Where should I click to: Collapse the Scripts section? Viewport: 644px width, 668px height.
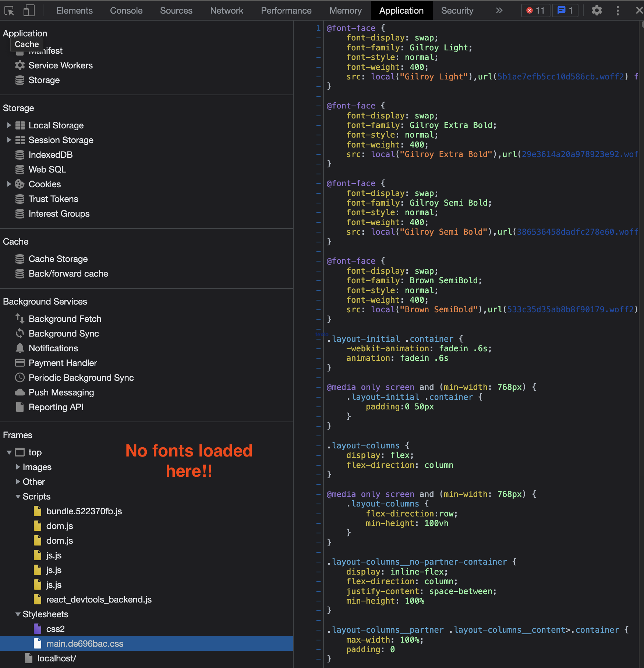pos(18,496)
